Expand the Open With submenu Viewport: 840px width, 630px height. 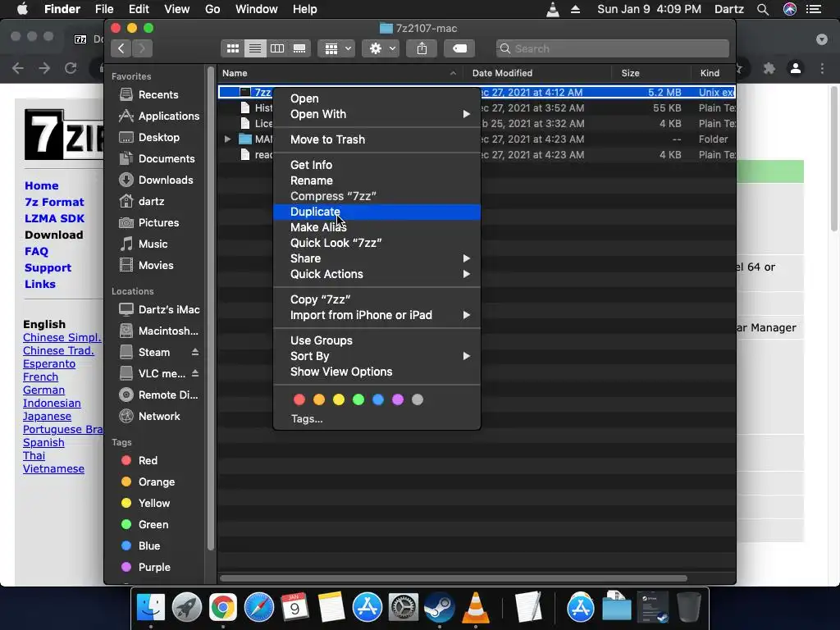click(x=377, y=114)
